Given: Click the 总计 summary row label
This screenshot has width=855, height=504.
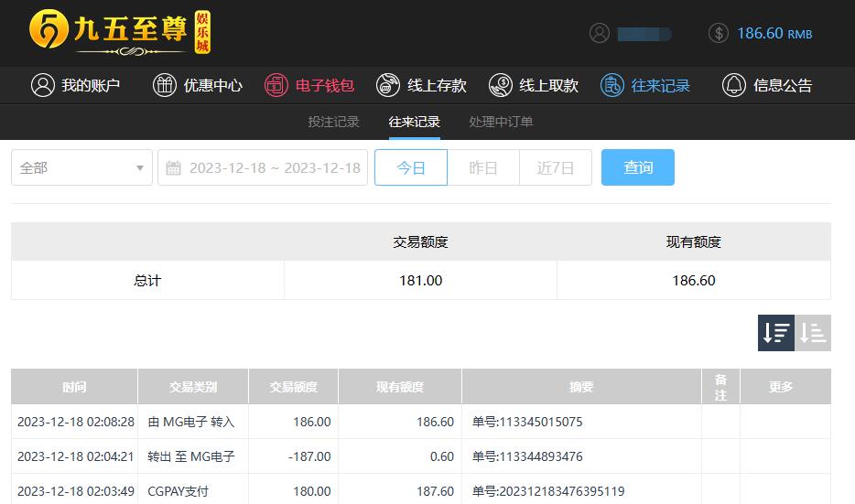Looking at the screenshot, I should tap(147, 281).
